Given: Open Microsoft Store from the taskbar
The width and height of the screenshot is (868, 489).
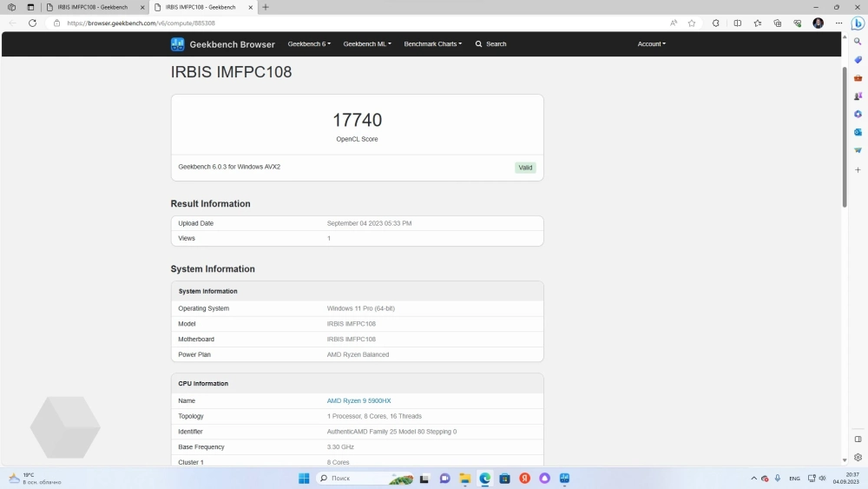Looking at the screenshot, I should tap(504, 479).
